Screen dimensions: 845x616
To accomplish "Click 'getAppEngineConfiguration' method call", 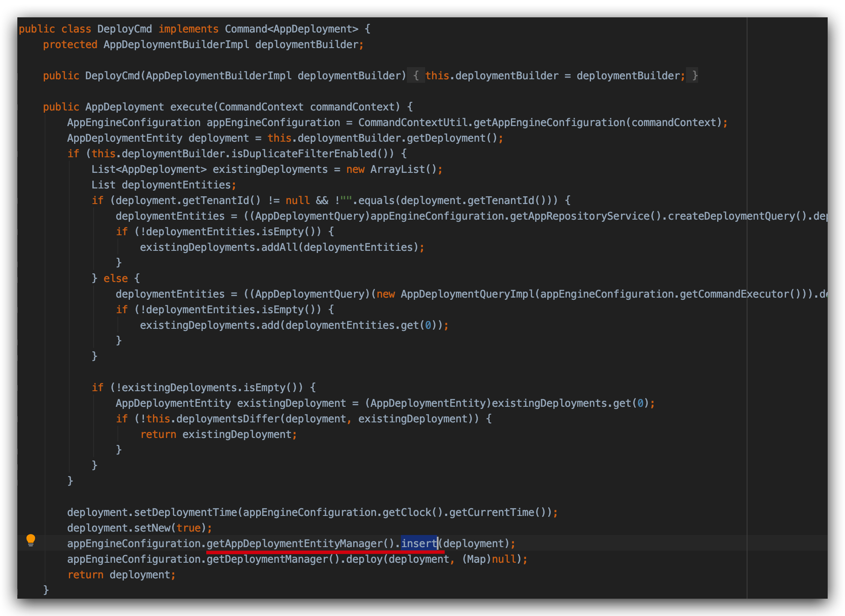I will pos(549,123).
